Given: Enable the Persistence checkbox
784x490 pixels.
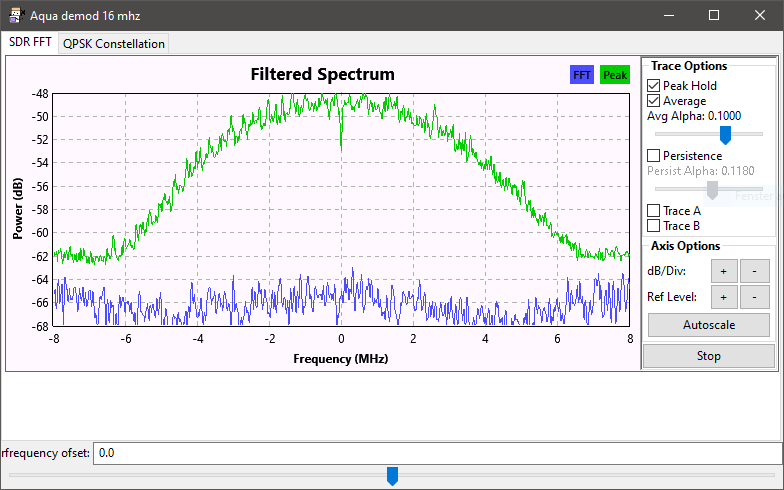Looking at the screenshot, I should point(654,156).
